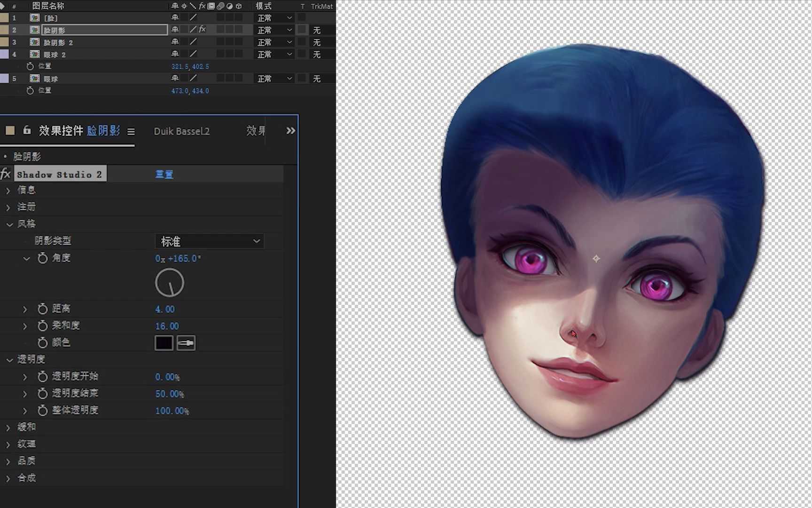The width and height of the screenshot is (812, 508).
Task: Click the layer thumbnail icon of [脸]
Action: click(x=35, y=17)
